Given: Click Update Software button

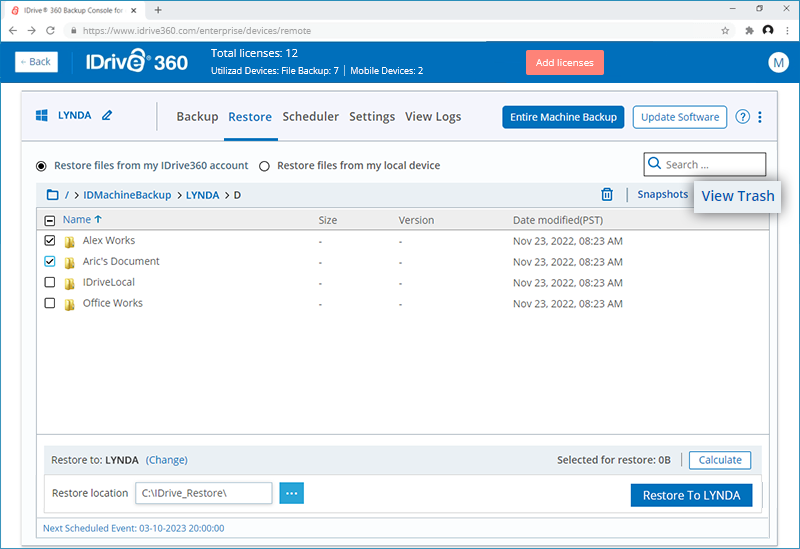Looking at the screenshot, I should 680,117.
